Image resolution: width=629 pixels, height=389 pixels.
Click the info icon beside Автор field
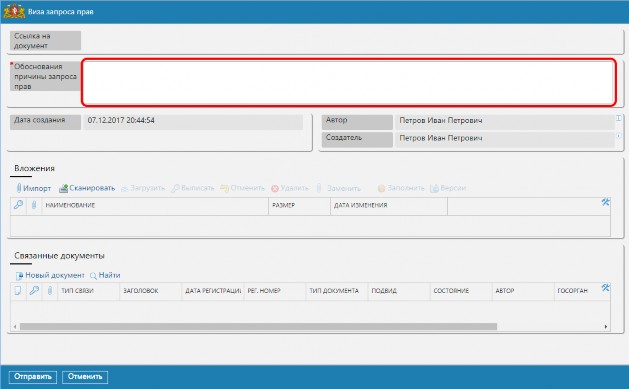pos(619,118)
